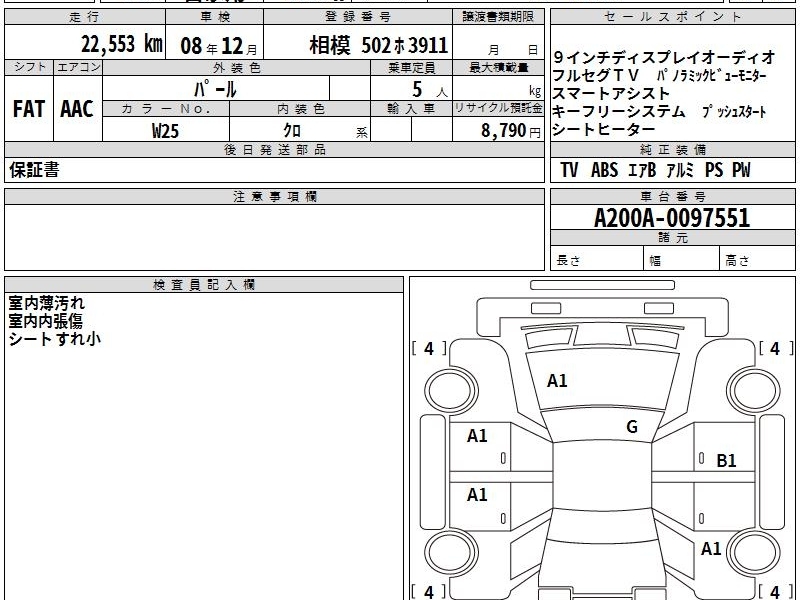
Task: Select the inspection date 08年12月
Action: (219, 46)
